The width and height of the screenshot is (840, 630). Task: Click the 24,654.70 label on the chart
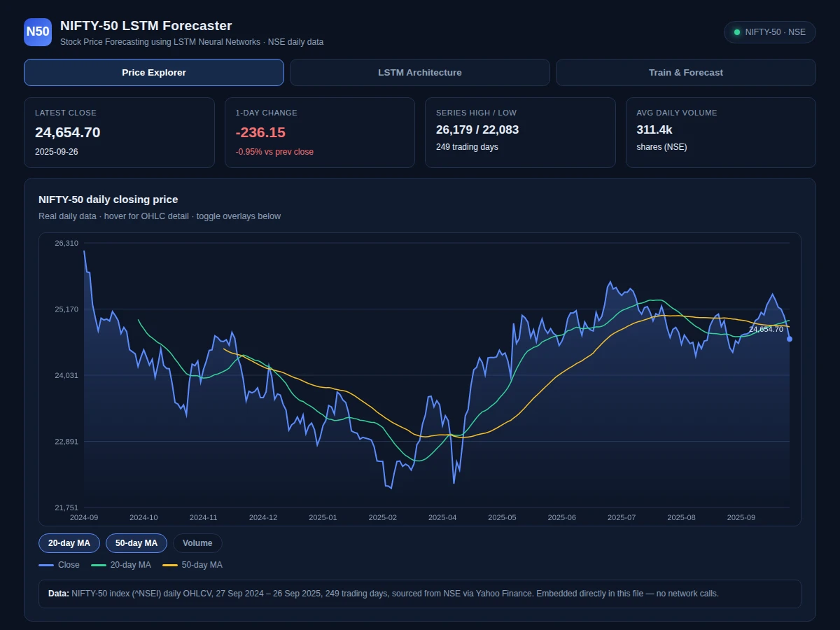pos(766,329)
